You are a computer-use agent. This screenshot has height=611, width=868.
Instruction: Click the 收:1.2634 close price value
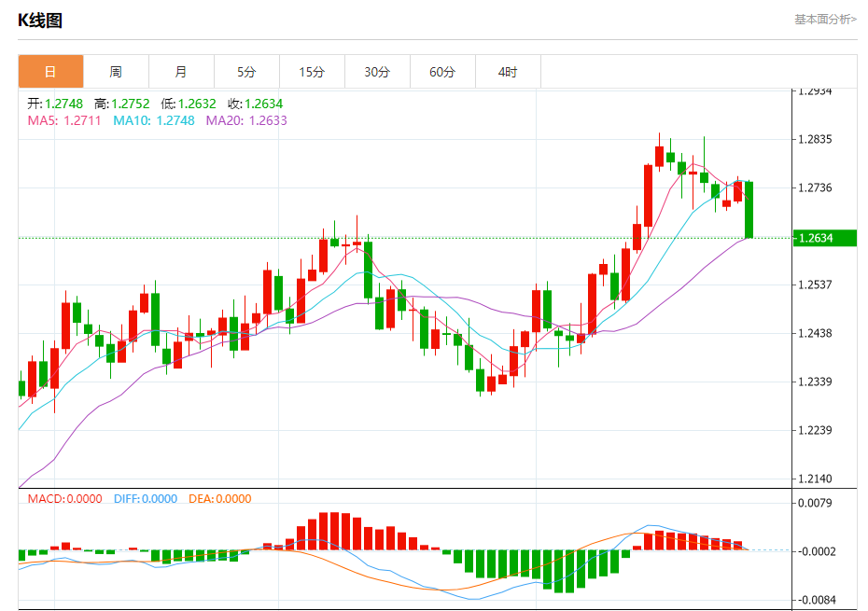pyautogui.click(x=255, y=104)
